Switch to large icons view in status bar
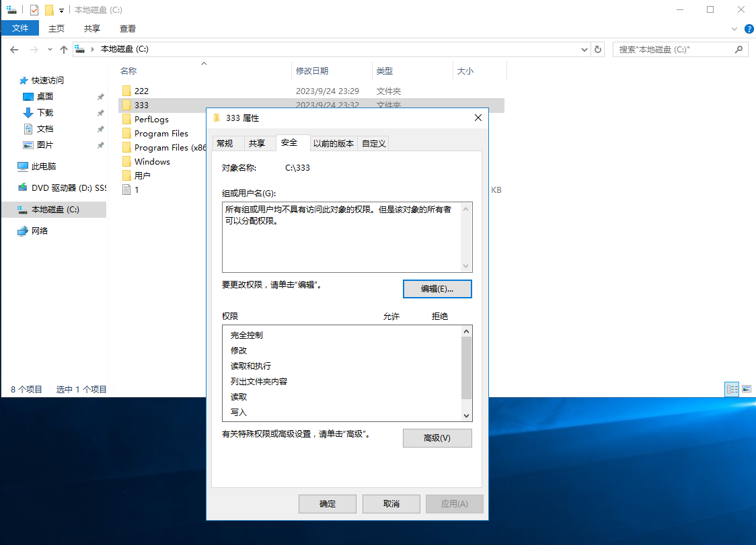 click(747, 389)
